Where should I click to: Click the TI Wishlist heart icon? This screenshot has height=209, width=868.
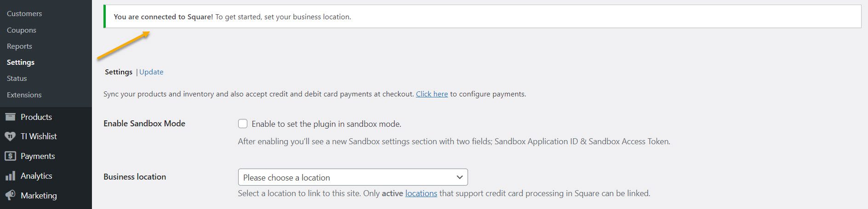(10, 136)
